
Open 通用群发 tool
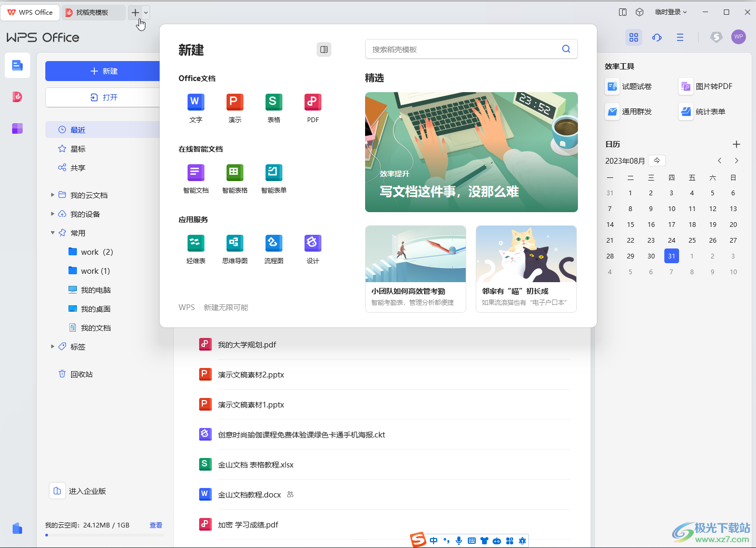click(x=629, y=112)
